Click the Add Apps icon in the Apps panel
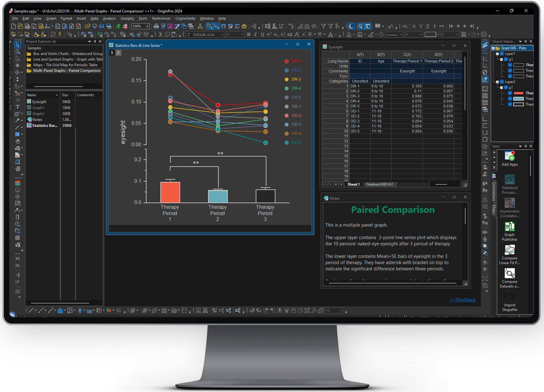The height and width of the screenshot is (392, 544). (x=509, y=157)
